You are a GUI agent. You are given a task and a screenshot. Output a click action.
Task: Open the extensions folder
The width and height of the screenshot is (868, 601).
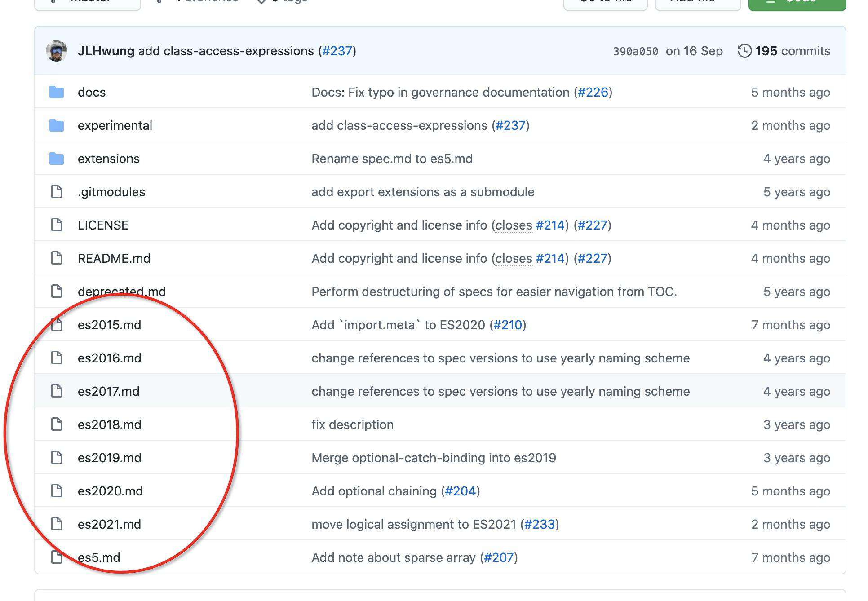(109, 159)
